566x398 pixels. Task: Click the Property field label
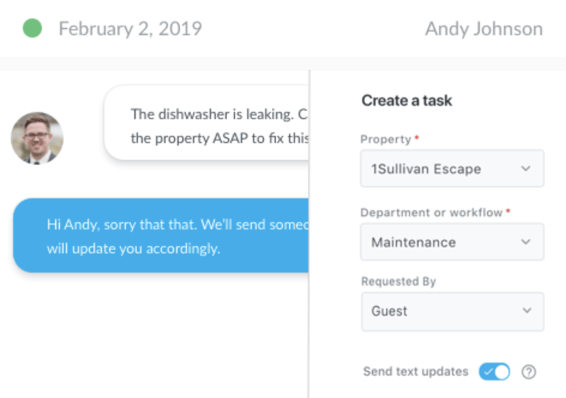coord(386,139)
